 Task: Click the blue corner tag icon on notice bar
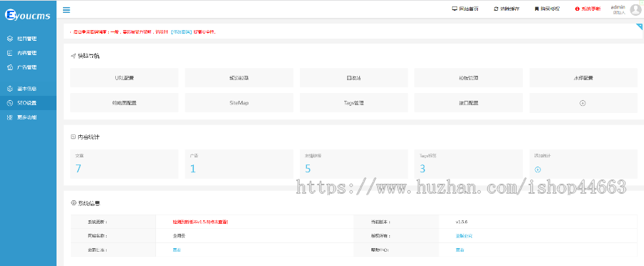[639, 26]
